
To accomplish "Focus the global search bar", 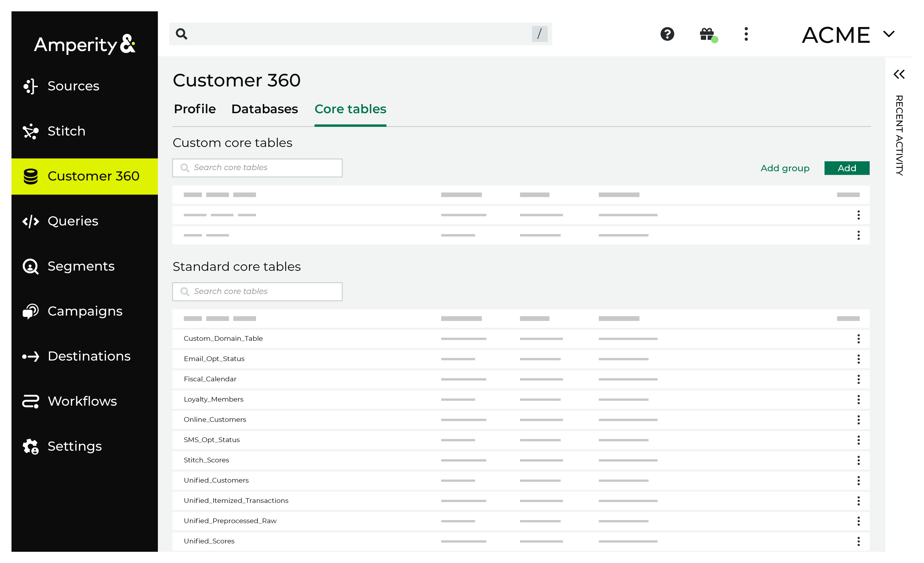I will pos(360,34).
